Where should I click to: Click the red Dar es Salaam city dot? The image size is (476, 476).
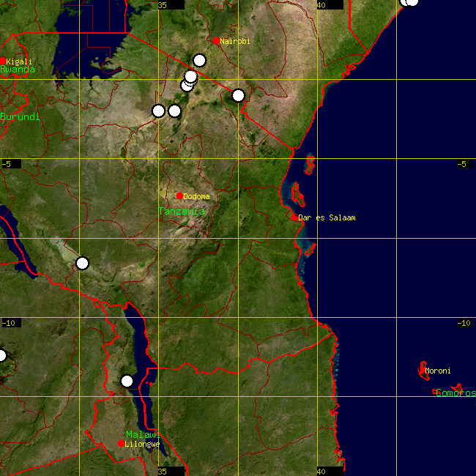point(294,217)
